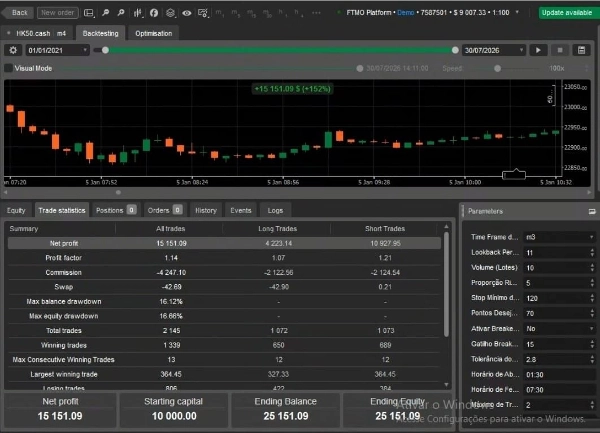Click the second magnifier zoom icon
The width and height of the screenshot is (600, 433).
click(121, 13)
